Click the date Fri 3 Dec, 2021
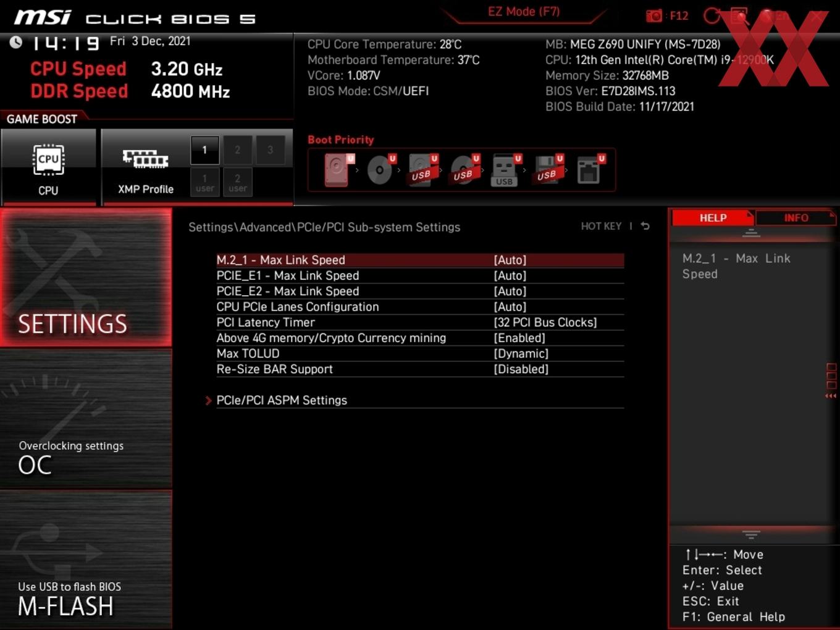Image resolution: width=840 pixels, height=630 pixels. (x=150, y=41)
